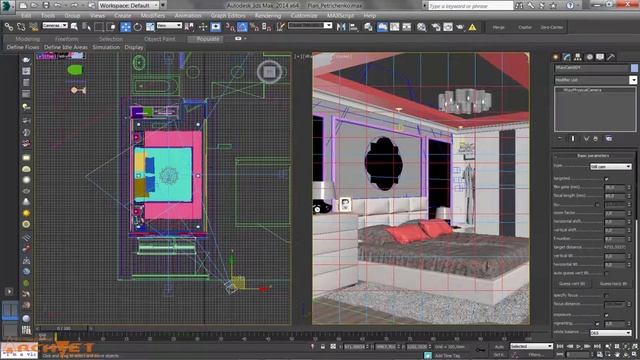Click the Zero-Center toolbar button

pyautogui.click(x=551, y=27)
